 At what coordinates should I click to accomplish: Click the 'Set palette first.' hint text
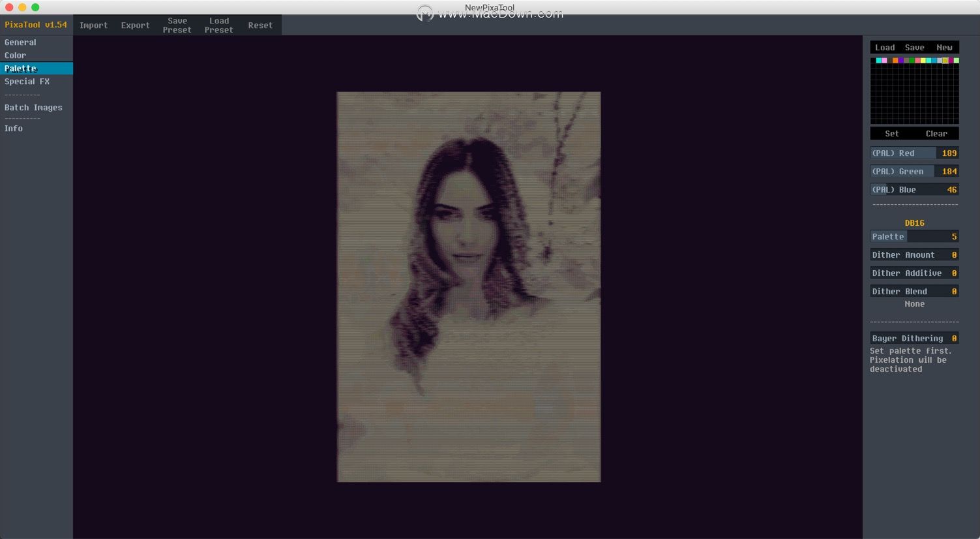pyautogui.click(x=911, y=351)
